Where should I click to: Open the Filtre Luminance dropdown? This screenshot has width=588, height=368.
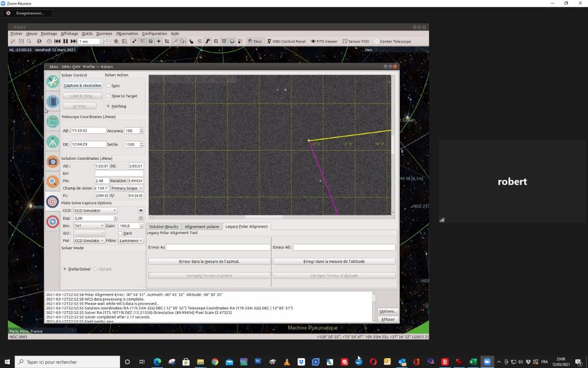131,240
